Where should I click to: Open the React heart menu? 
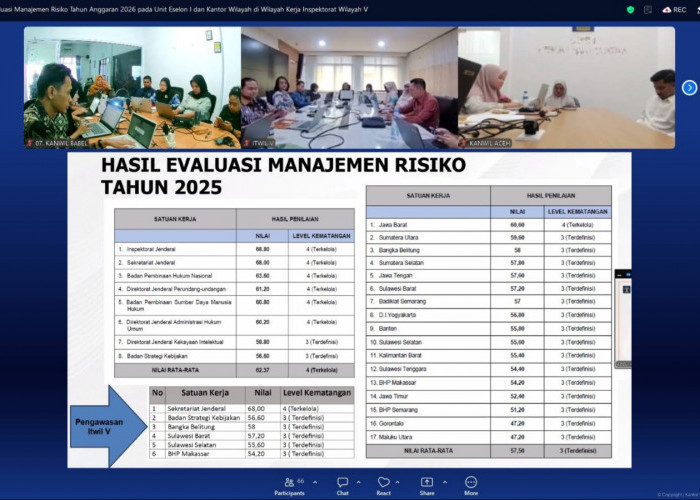383,486
